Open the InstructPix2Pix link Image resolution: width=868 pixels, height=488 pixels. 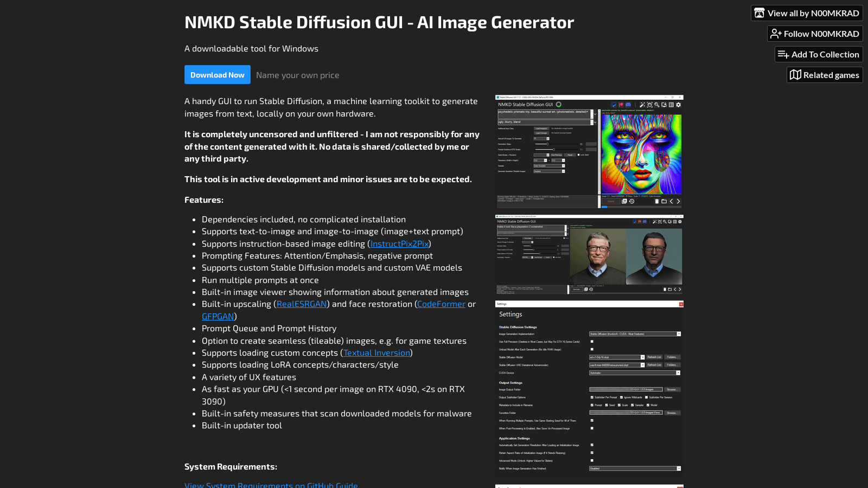coord(399,244)
